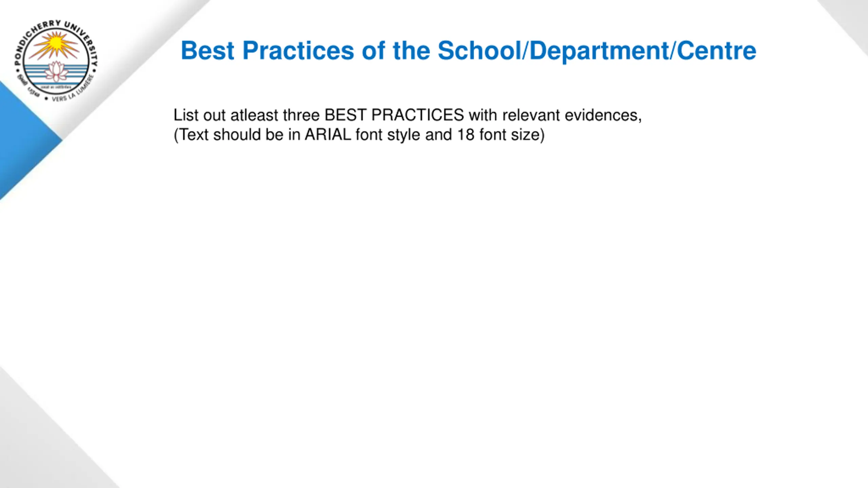Click 'relevant evidences,' in the first body line

[x=572, y=115]
